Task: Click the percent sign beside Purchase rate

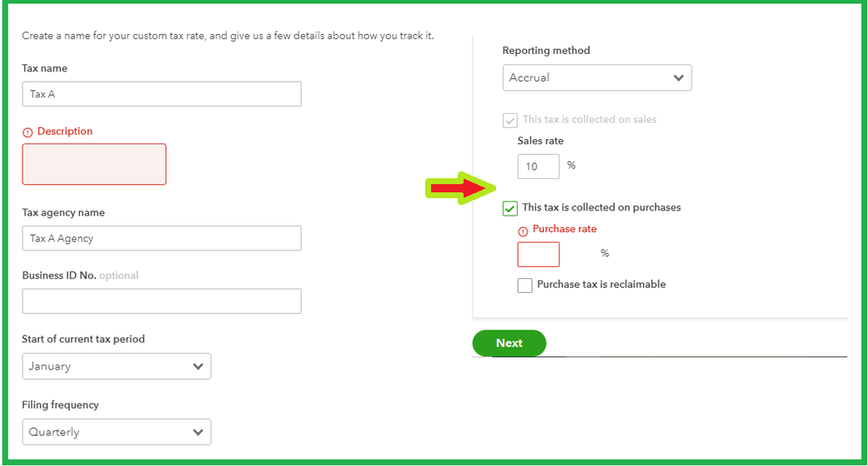Action: (605, 254)
